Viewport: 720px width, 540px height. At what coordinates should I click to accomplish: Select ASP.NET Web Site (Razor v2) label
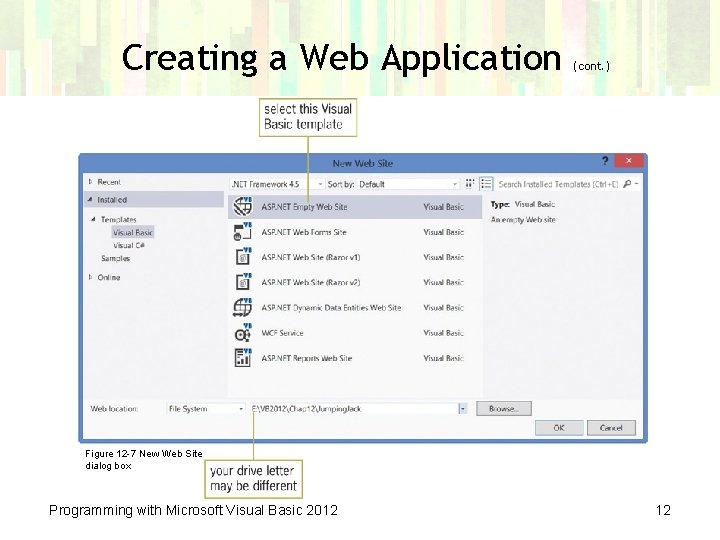coord(311,282)
